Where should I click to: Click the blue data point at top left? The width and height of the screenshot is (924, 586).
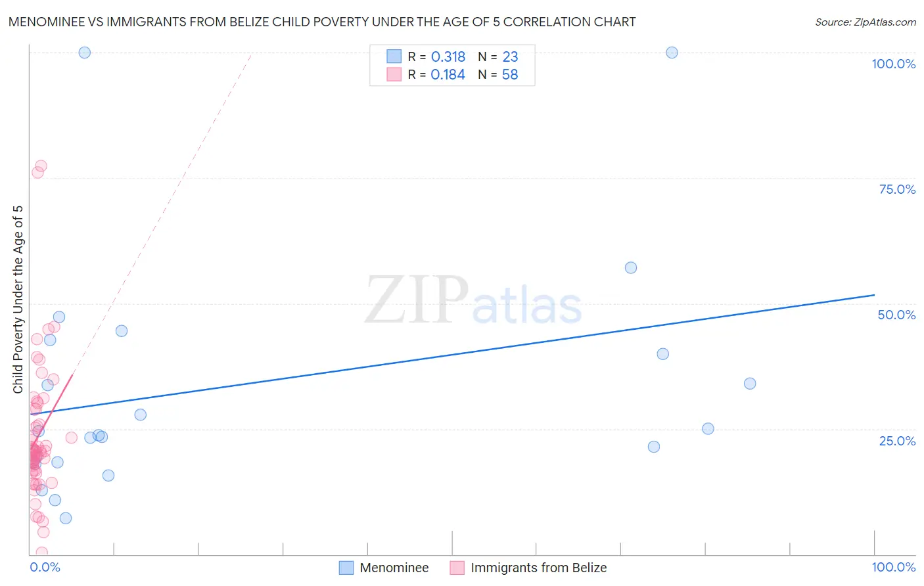pos(85,53)
